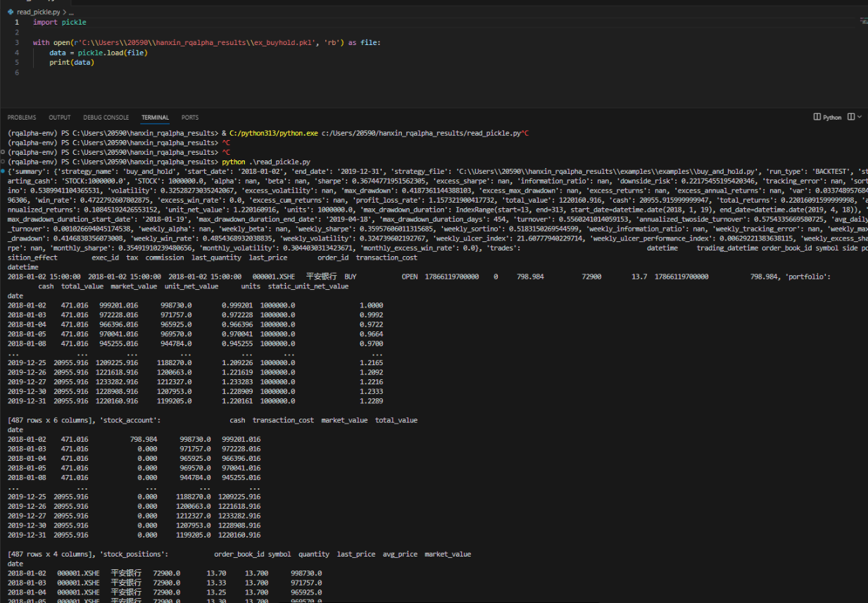Click the blue command decoration dot beside summary output
The width and height of the screenshot is (868, 603).
(x=4, y=172)
